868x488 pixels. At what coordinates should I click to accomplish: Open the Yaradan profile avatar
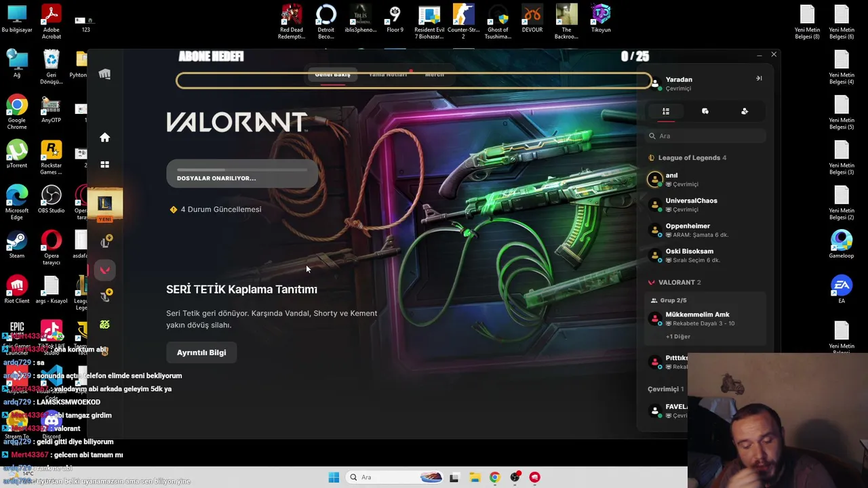pyautogui.click(x=655, y=83)
